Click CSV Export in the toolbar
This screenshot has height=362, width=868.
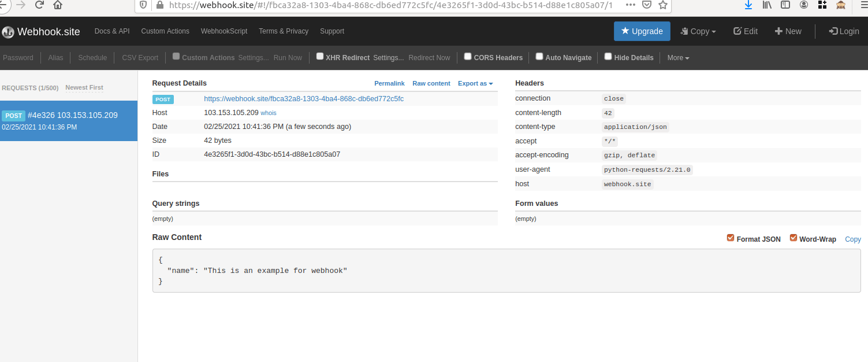click(140, 58)
